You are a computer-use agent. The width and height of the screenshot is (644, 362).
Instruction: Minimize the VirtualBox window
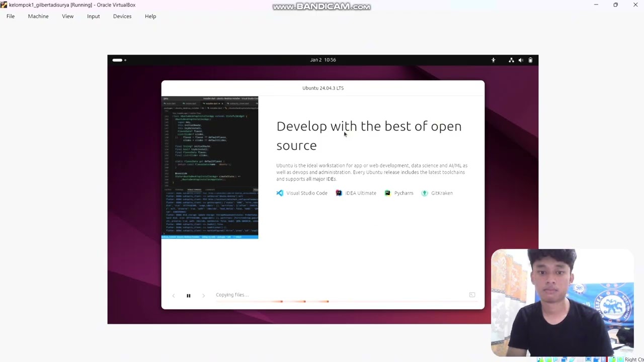pyautogui.click(x=596, y=5)
